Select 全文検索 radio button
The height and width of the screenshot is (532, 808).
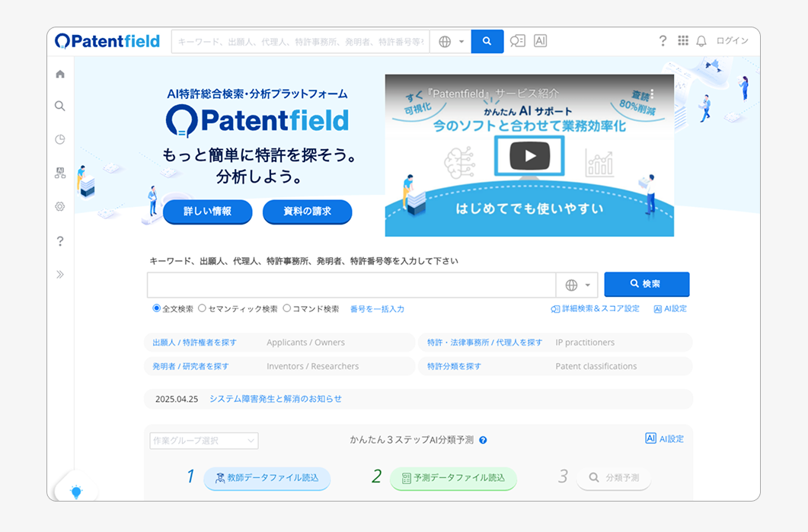pos(156,308)
